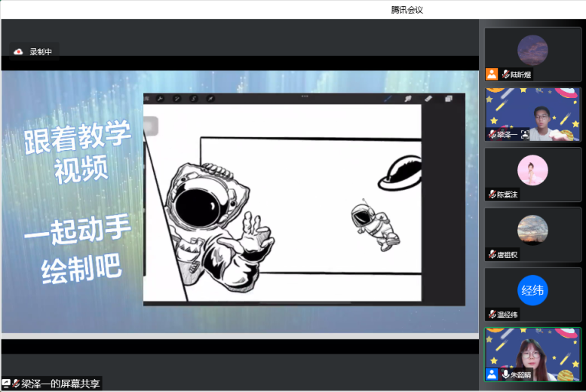
Task: Click the name label 唐祖权
Action: coord(507,255)
